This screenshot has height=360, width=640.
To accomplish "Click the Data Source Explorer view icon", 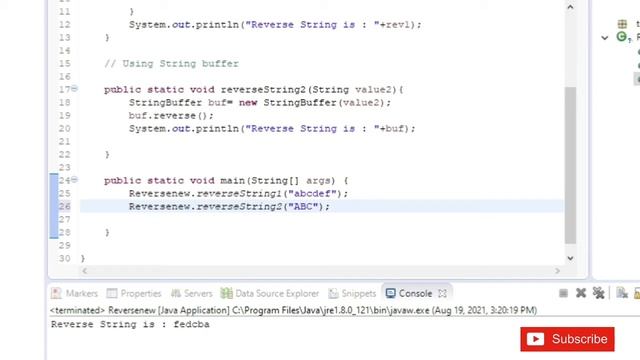I will 226,293.
